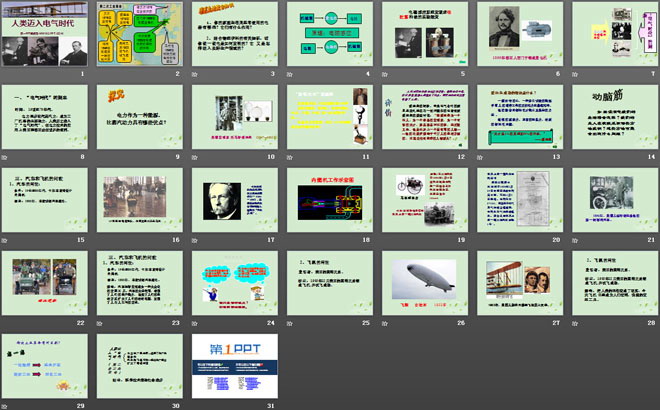Select slide 22 with two car photos
Viewport: 660px width, 410px height.
[45, 283]
